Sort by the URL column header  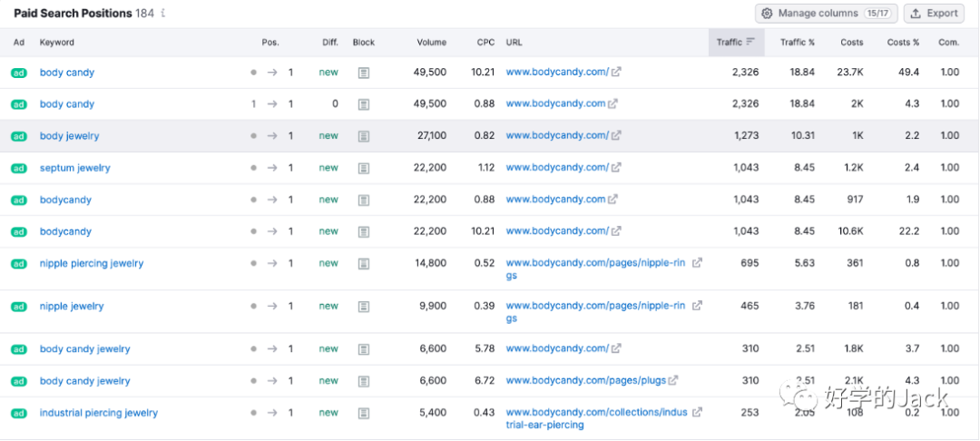point(514,43)
